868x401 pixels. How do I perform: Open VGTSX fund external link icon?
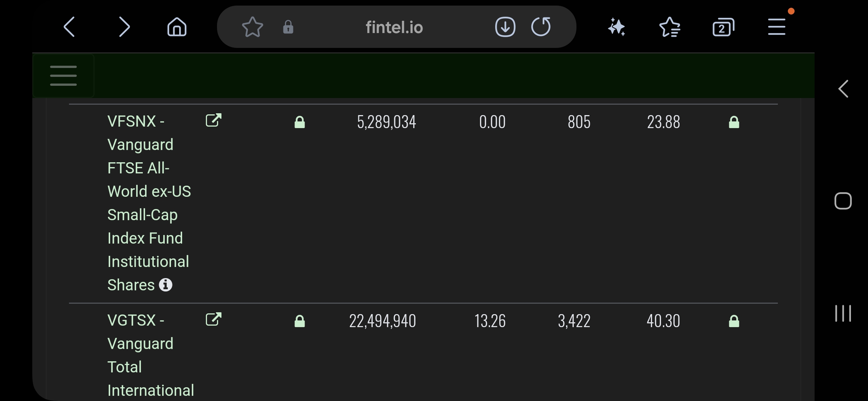(x=214, y=319)
